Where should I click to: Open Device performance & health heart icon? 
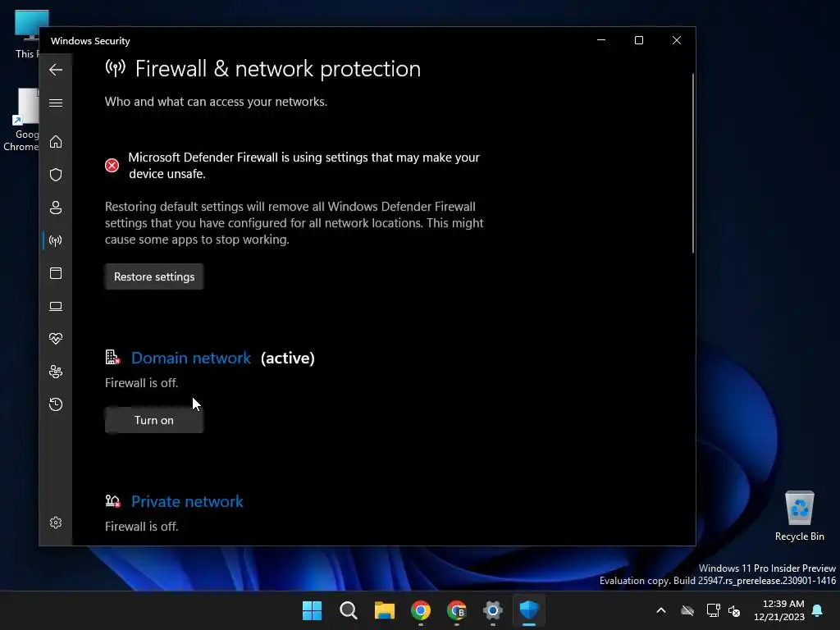pyautogui.click(x=56, y=339)
